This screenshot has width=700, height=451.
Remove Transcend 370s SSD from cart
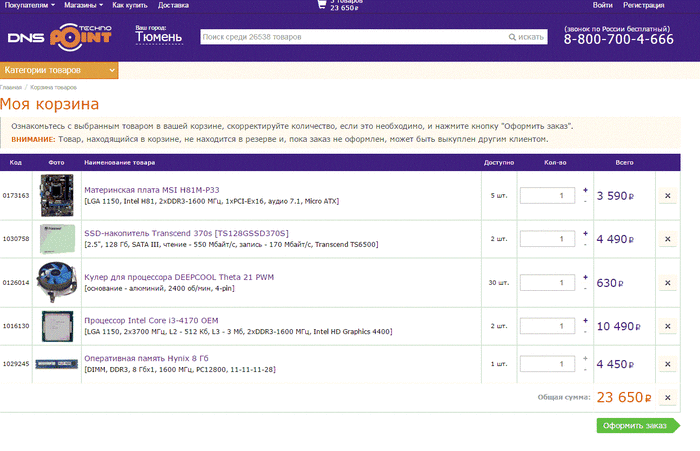667,239
